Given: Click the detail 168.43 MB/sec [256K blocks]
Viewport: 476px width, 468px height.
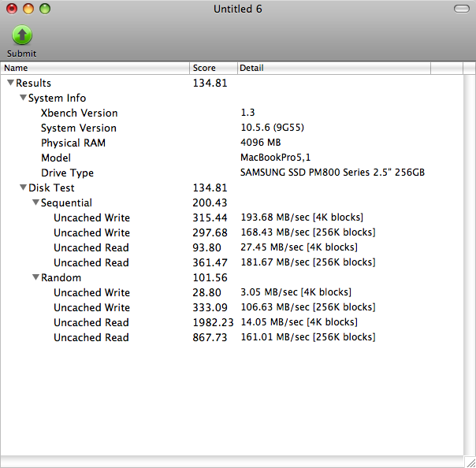Looking at the screenshot, I should 308,232.
